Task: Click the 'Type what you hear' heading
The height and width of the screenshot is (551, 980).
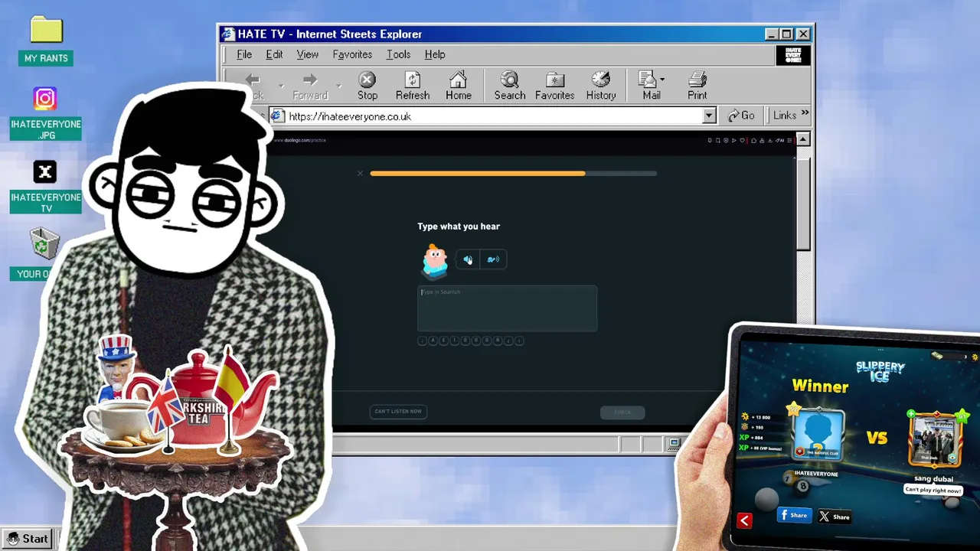Action: click(x=459, y=227)
